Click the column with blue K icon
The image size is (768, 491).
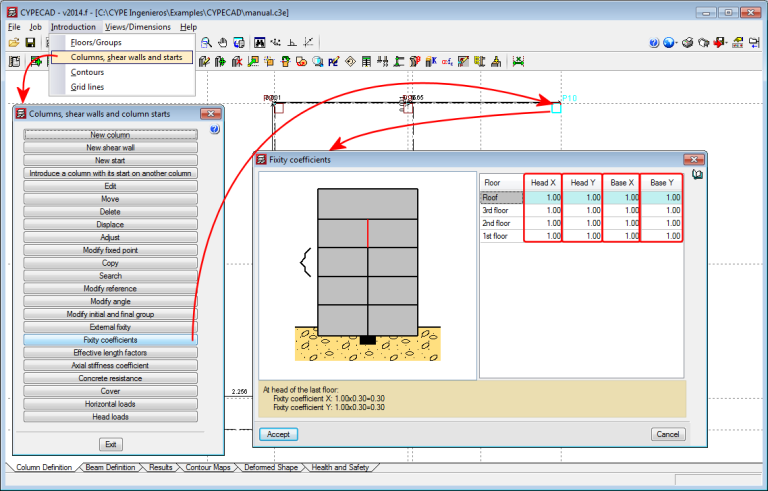click(431, 61)
